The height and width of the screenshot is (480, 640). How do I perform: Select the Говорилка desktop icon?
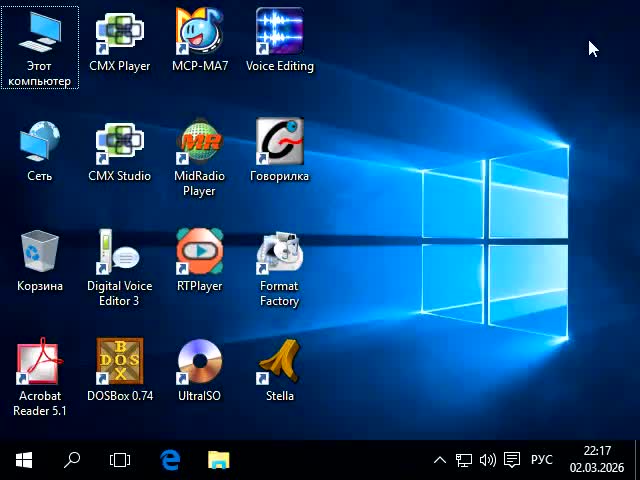pos(280,143)
